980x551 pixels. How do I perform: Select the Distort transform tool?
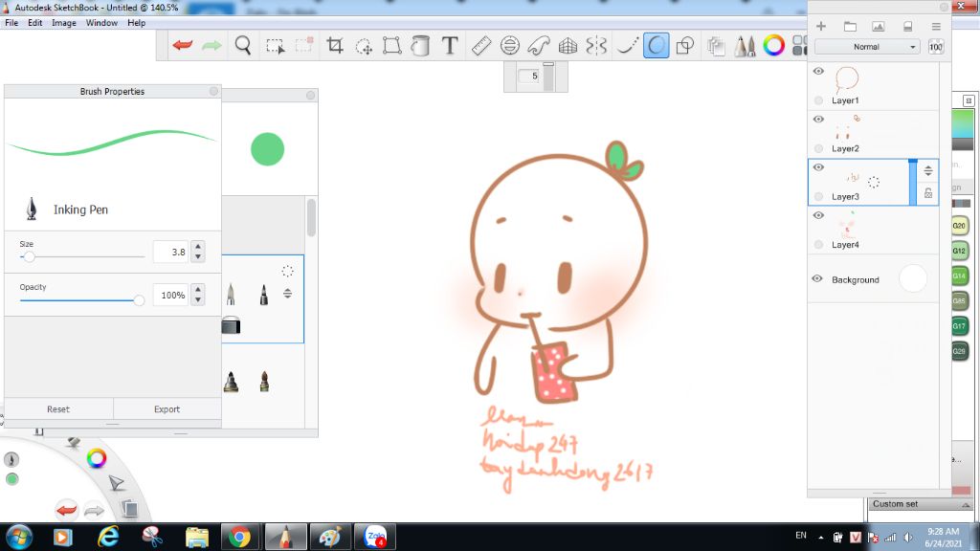click(x=391, y=45)
